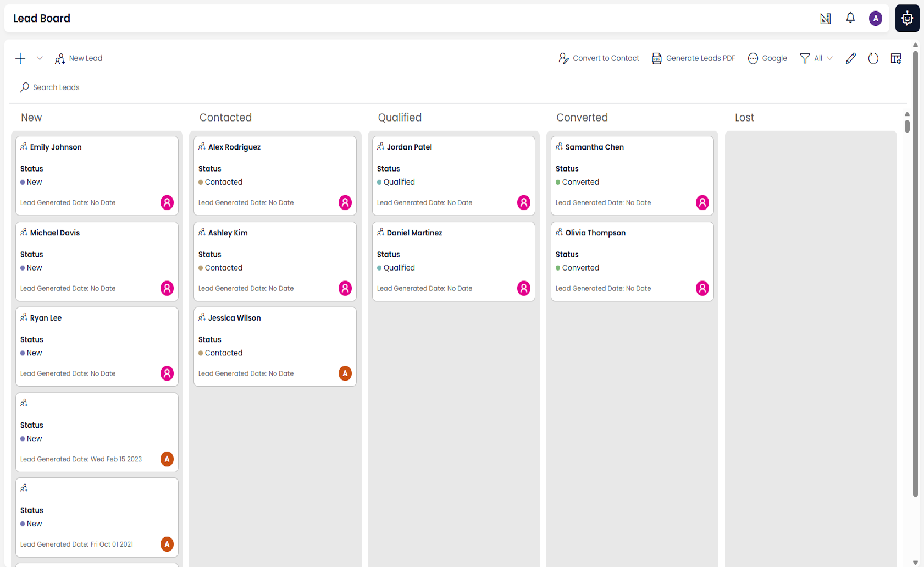Generate Leads PDF button
This screenshot has height=567, width=924.
(x=693, y=58)
